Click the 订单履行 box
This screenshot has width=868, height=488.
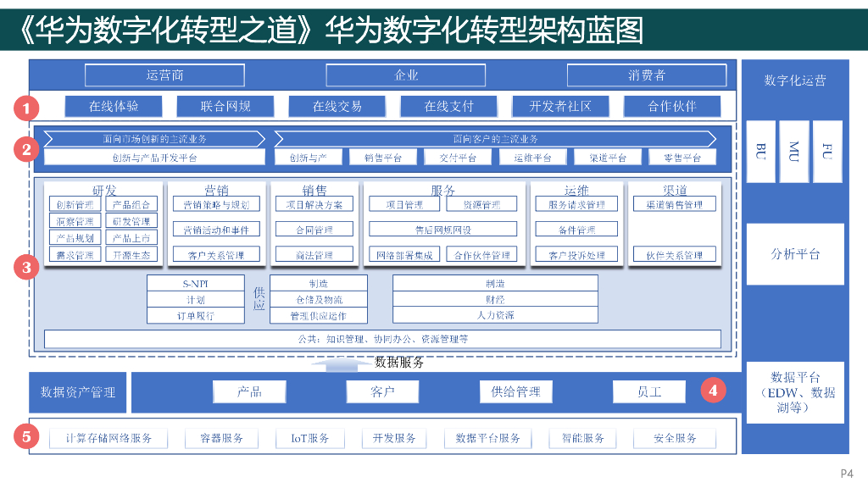(x=196, y=315)
